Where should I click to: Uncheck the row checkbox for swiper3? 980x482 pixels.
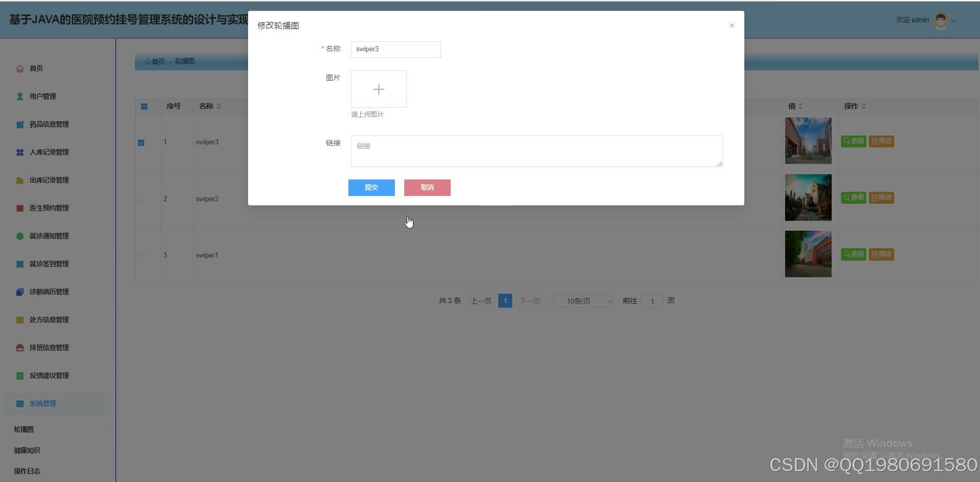[x=141, y=142]
